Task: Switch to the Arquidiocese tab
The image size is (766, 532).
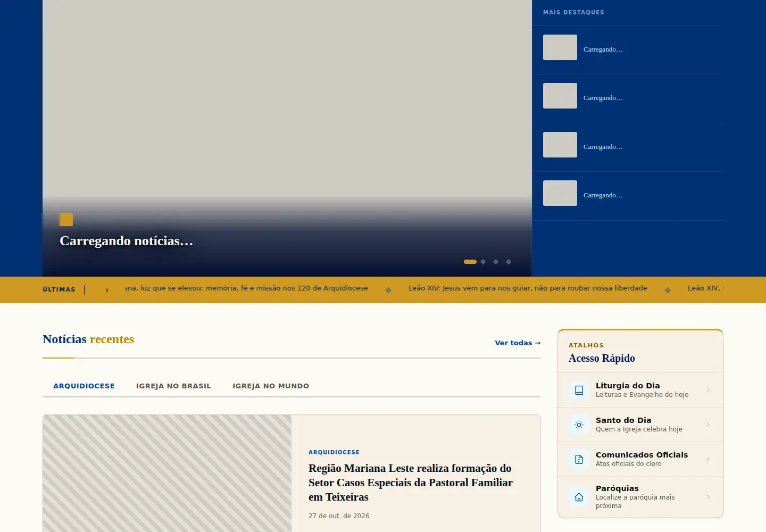Action: 84,386
